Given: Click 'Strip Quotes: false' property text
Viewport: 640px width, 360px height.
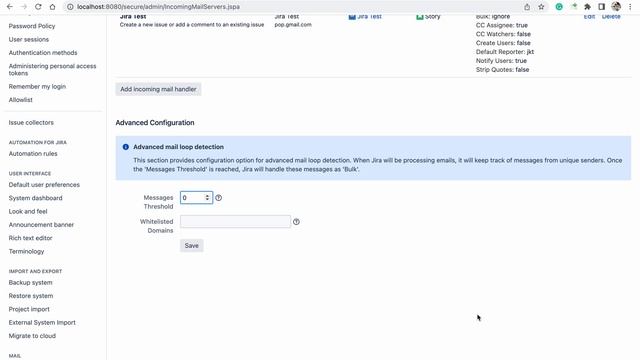Looking at the screenshot, I should click(502, 70).
